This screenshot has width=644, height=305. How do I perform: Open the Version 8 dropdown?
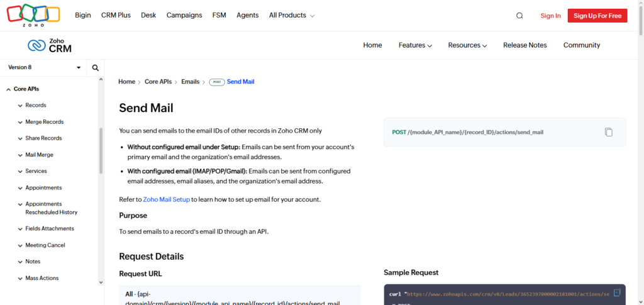[x=43, y=67]
